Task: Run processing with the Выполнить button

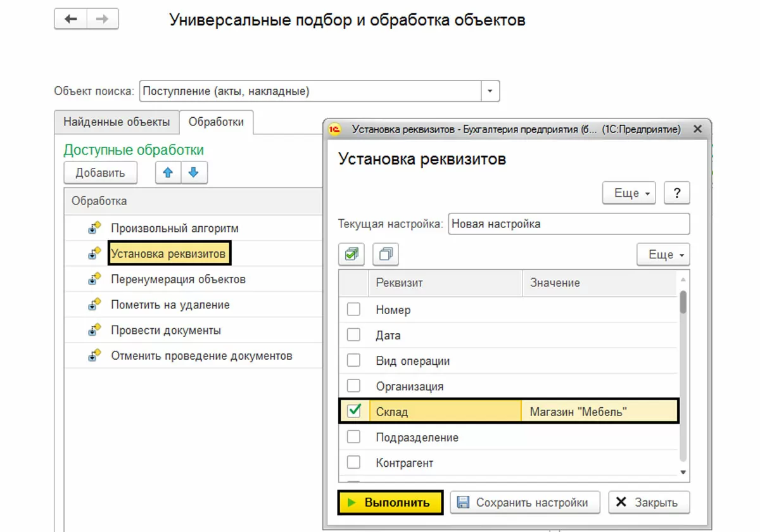Action: (389, 502)
